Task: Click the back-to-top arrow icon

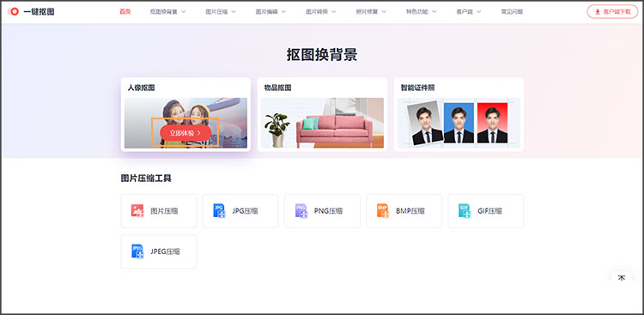Action: pos(622,278)
